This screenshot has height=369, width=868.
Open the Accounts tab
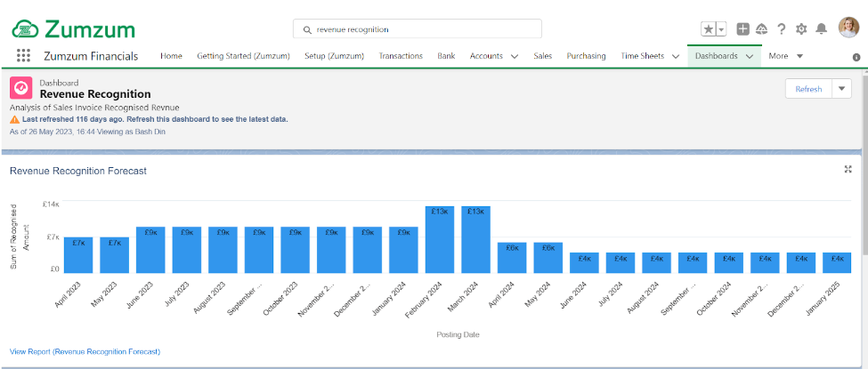[x=486, y=56]
